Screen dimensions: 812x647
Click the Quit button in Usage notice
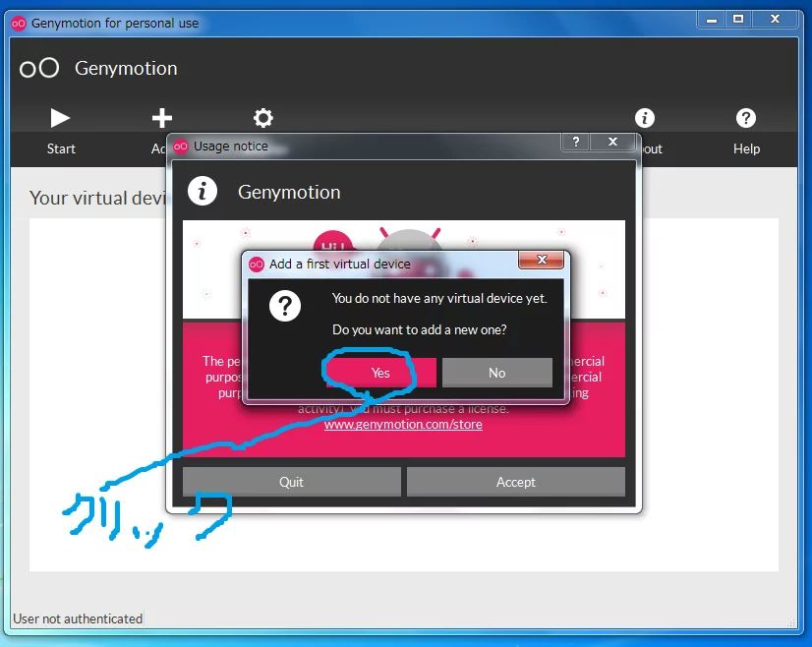[x=291, y=482]
